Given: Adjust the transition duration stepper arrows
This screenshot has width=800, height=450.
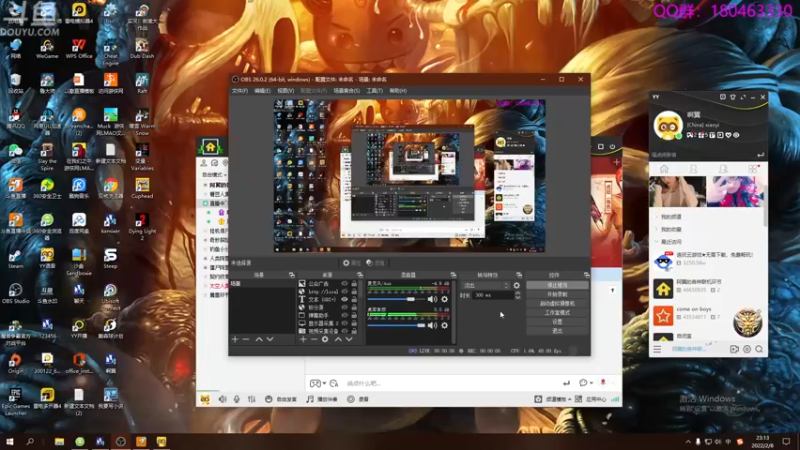Looking at the screenshot, I should [x=517, y=295].
